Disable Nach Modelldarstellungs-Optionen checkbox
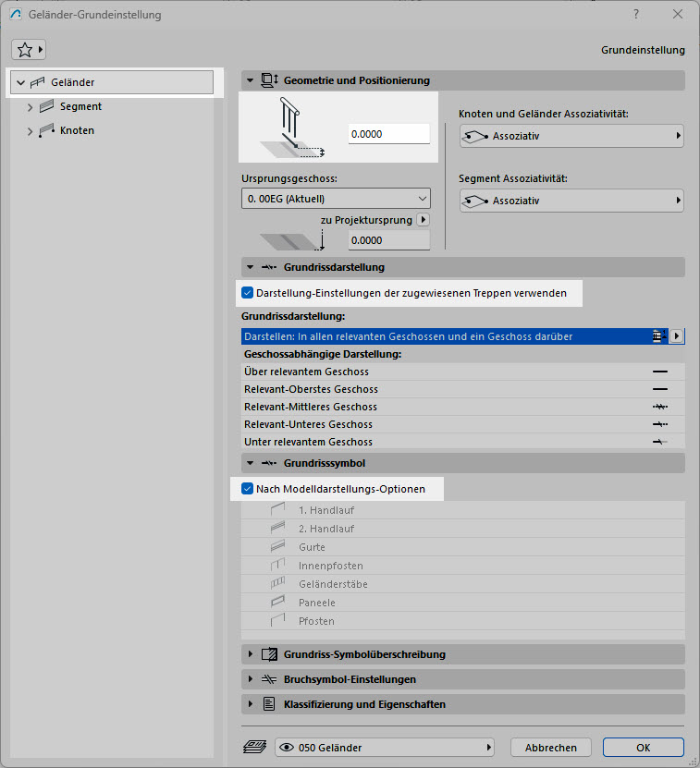700x768 pixels. point(248,489)
